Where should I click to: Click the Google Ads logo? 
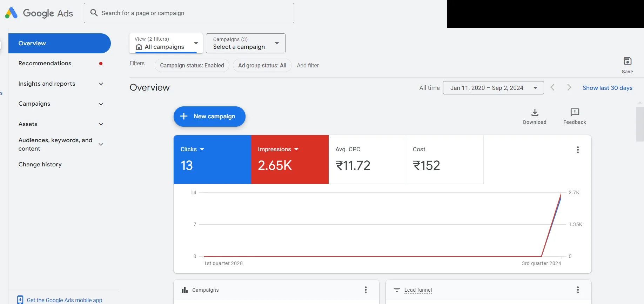click(39, 13)
